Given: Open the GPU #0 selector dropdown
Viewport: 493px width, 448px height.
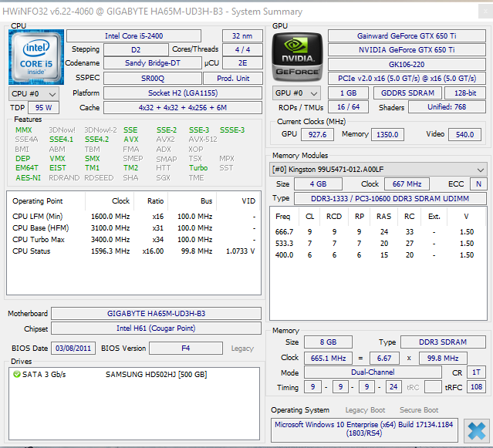Looking at the screenshot, I should point(296,93).
